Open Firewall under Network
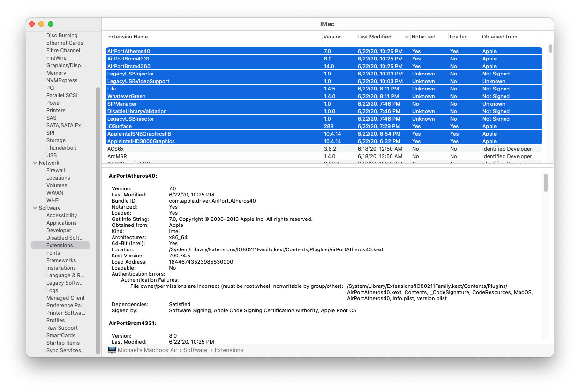 (56, 170)
